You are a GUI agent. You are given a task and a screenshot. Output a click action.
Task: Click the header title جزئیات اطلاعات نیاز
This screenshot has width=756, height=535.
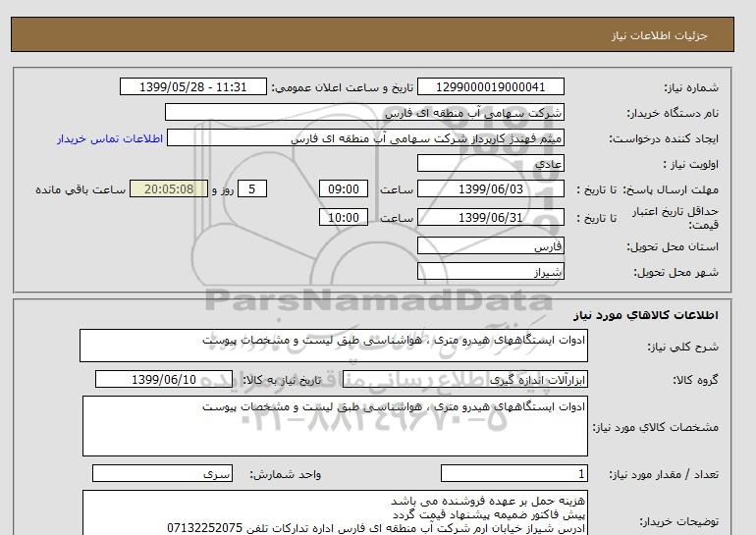[659, 35]
